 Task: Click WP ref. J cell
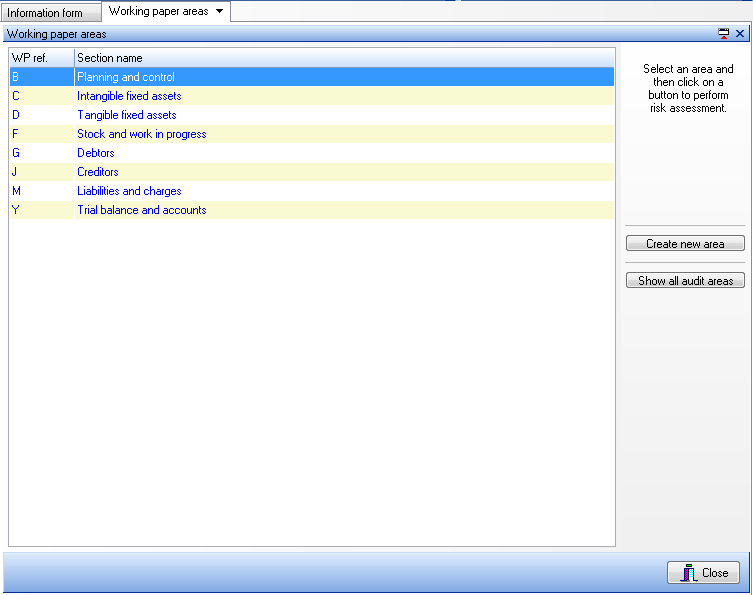42,172
